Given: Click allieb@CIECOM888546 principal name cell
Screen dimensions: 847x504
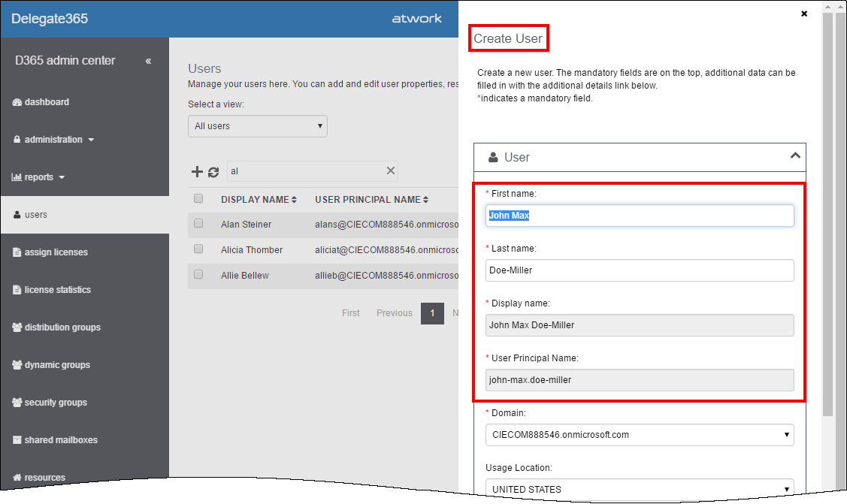Looking at the screenshot, I should pos(387,275).
